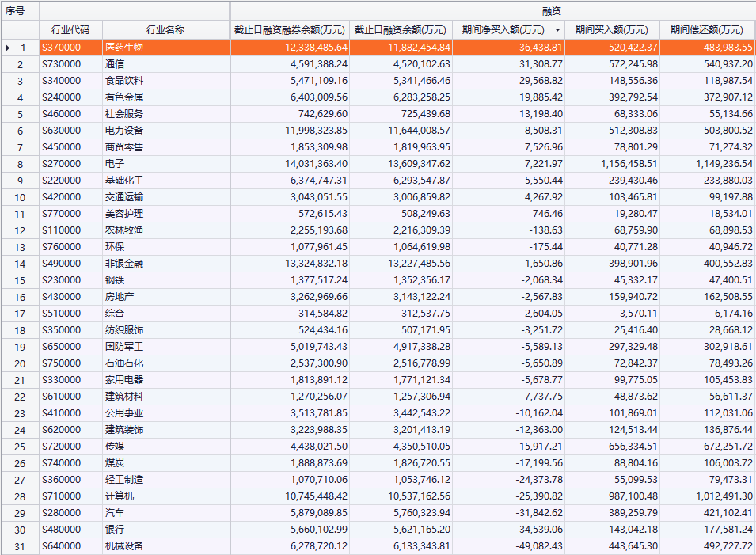Click the sort arrow in 期间净买入额 header
Viewport: 756px width, 555px height.
tap(557, 30)
